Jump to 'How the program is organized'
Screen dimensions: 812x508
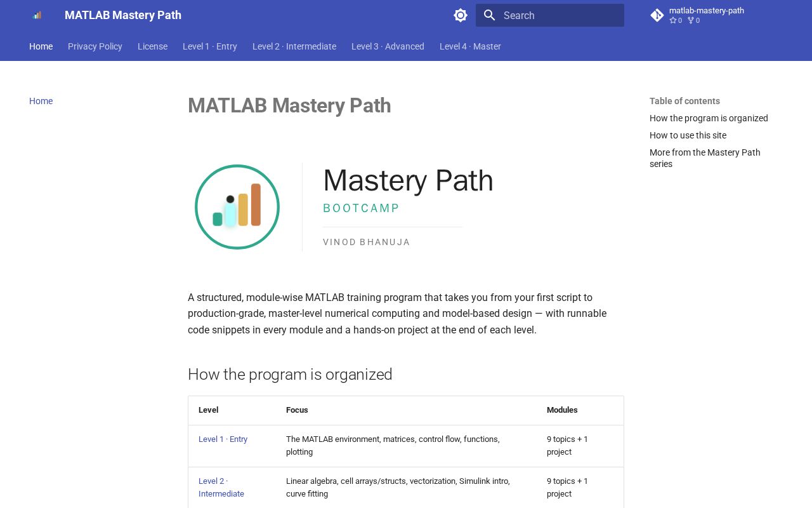tap(709, 118)
